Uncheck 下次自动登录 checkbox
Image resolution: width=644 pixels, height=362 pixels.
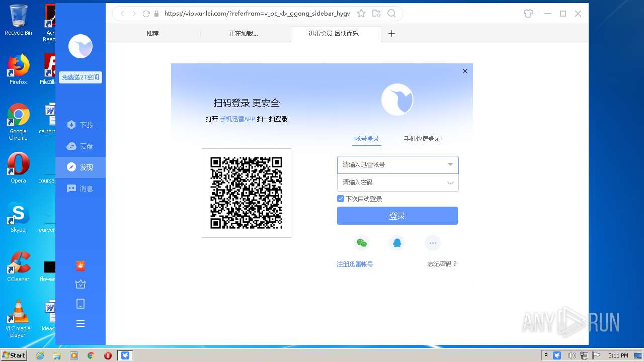point(341,199)
